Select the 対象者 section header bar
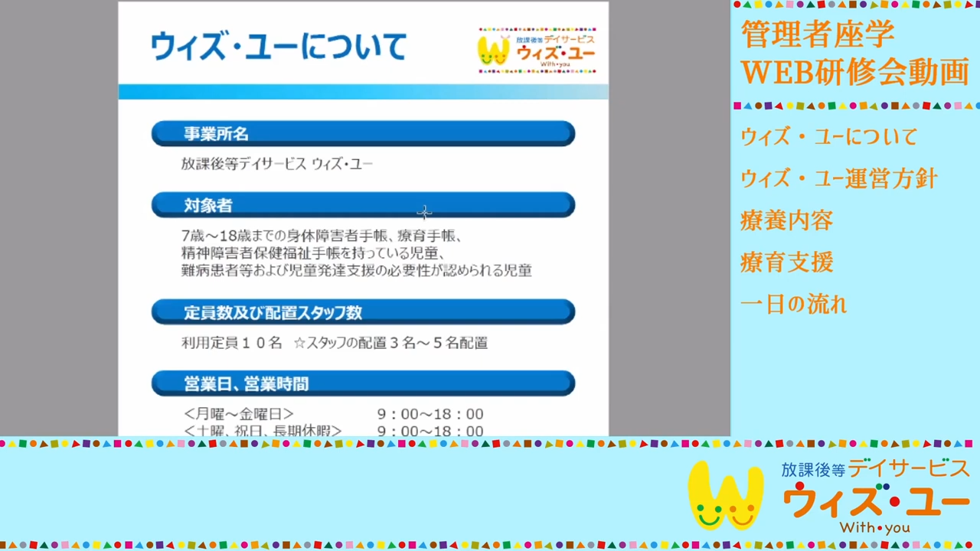This screenshot has height=551, width=980. (x=363, y=205)
